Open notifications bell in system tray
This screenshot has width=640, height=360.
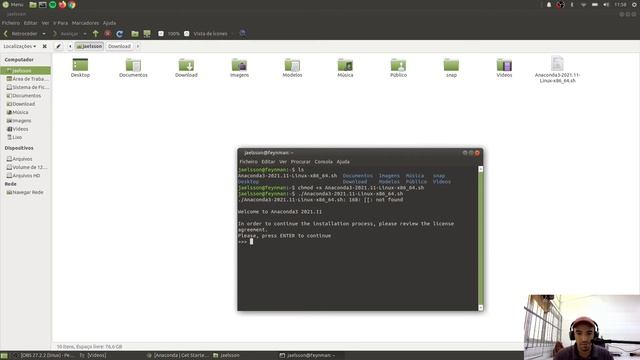click(x=549, y=5)
